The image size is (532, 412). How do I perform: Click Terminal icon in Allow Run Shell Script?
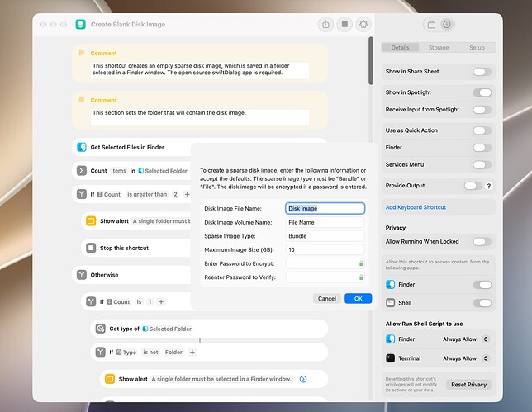coord(391,358)
